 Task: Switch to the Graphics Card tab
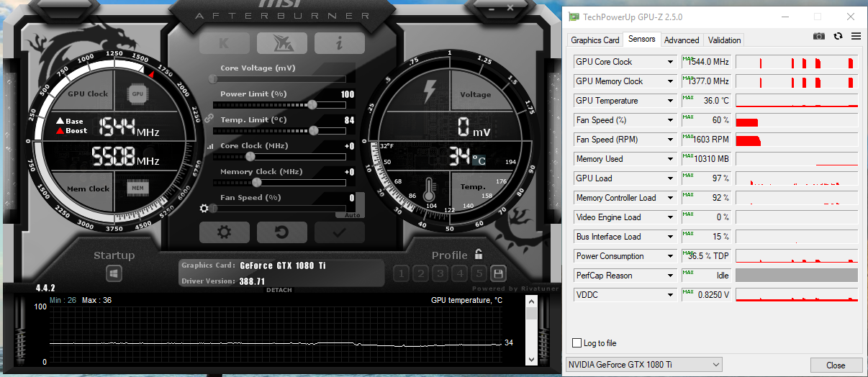coord(595,40)
